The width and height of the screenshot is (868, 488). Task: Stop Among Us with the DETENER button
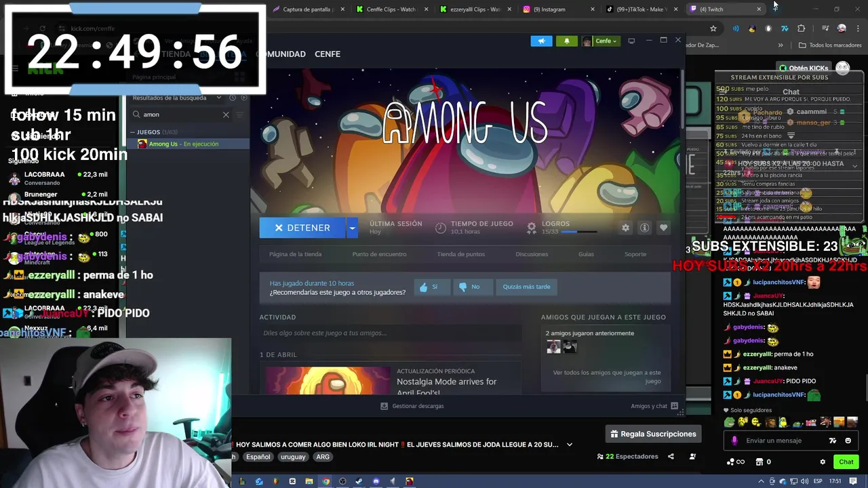302,228
